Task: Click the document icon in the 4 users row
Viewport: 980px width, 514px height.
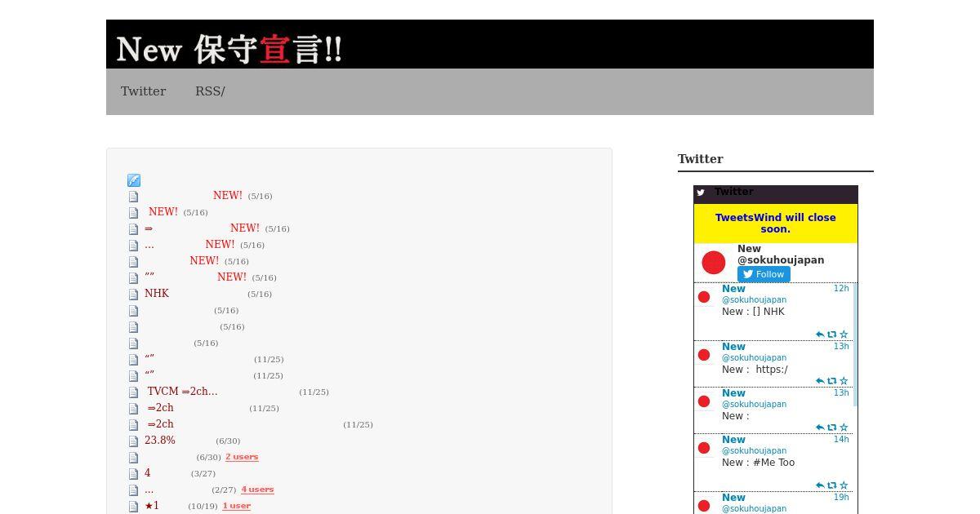Action: point(133,490)
